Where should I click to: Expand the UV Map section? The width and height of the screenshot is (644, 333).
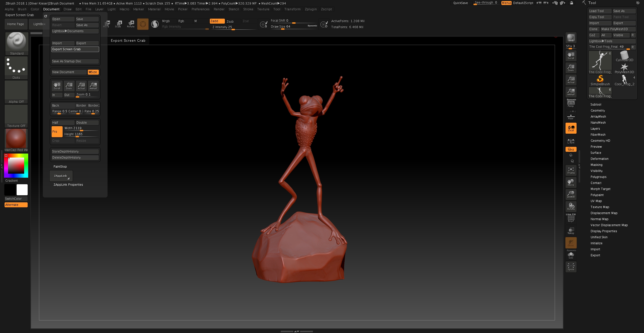point(596,201)
